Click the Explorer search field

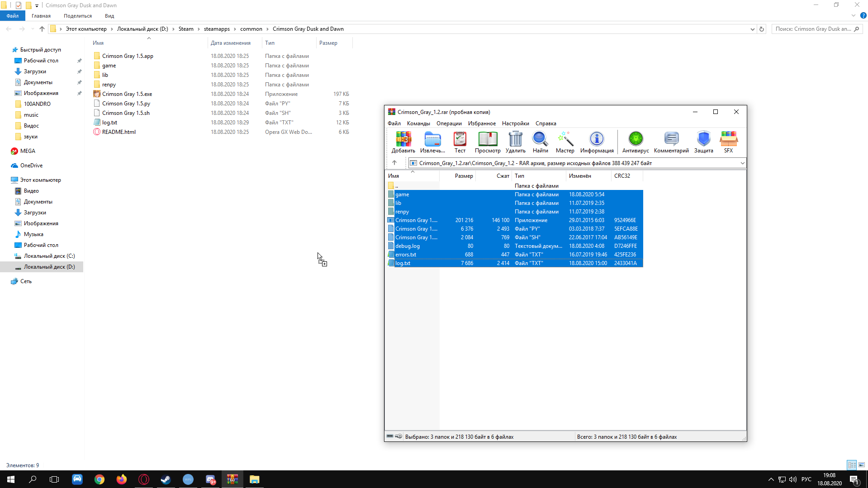pyautogui.click(x=817, y=29)
